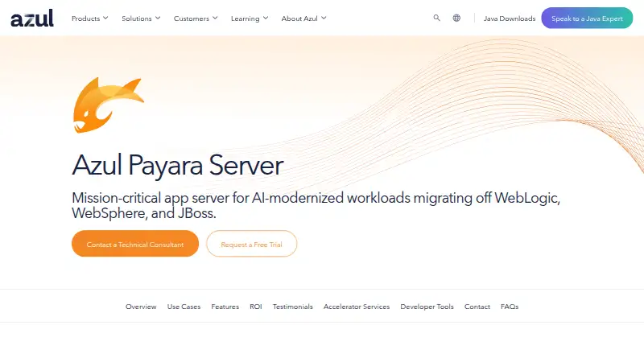Expand the Customers dropdown chevron
Image resolution: width=644 pixels, height=354 pixels.
tap(215, 18)
